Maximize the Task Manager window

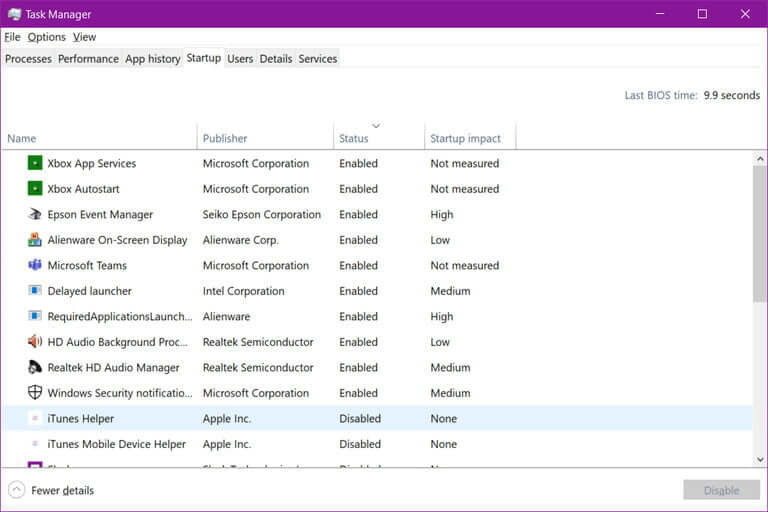(702, 14)
